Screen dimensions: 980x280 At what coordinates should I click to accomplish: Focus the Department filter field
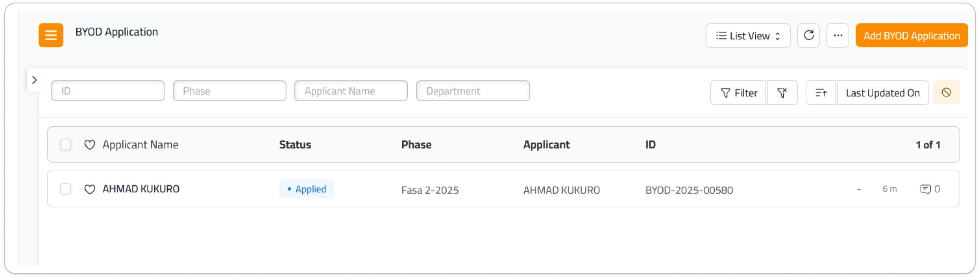pyautogui.click(x=472, y=91)
